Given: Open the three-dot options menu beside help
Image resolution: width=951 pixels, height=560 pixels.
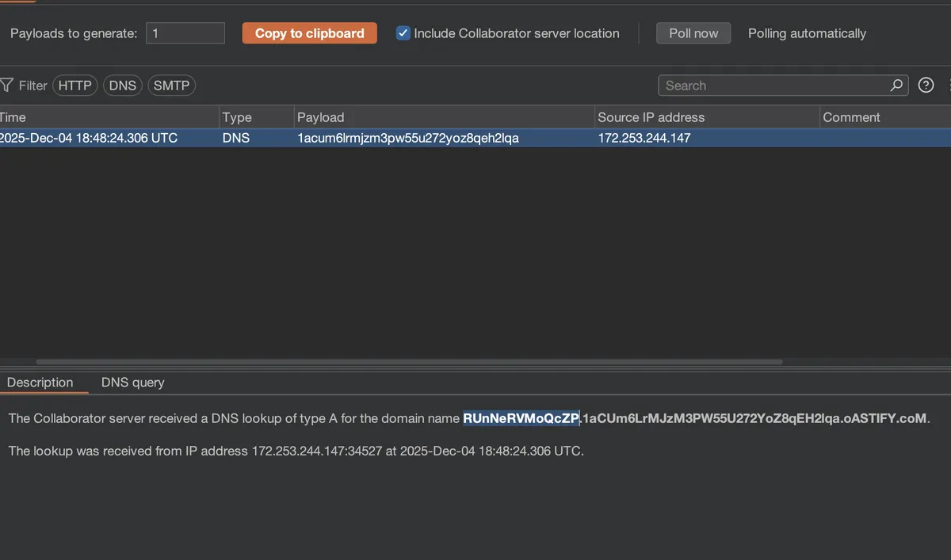Looking at the screenshot, I should pyautogui.click(x=949, y=86).
